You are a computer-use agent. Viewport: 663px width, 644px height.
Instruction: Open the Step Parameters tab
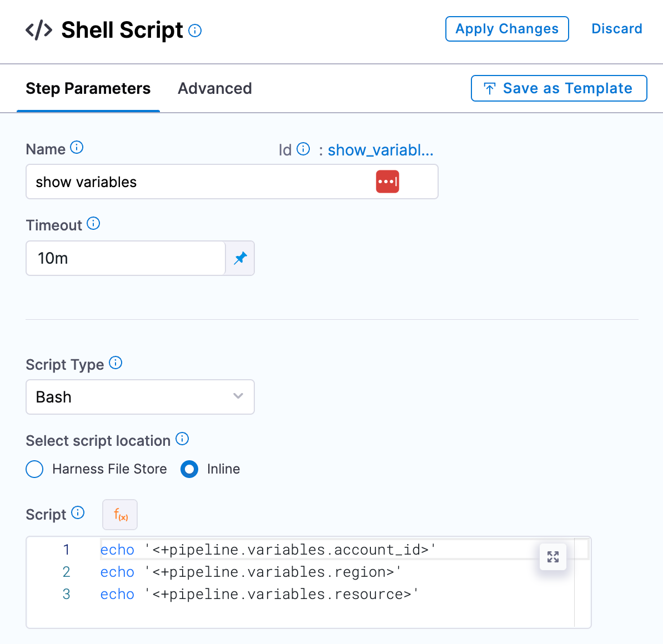(88, 88)
